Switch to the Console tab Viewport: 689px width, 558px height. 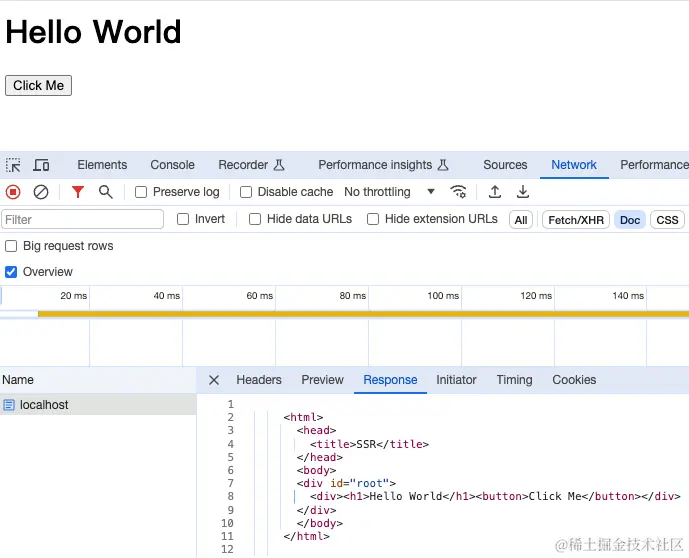point(172,165)
